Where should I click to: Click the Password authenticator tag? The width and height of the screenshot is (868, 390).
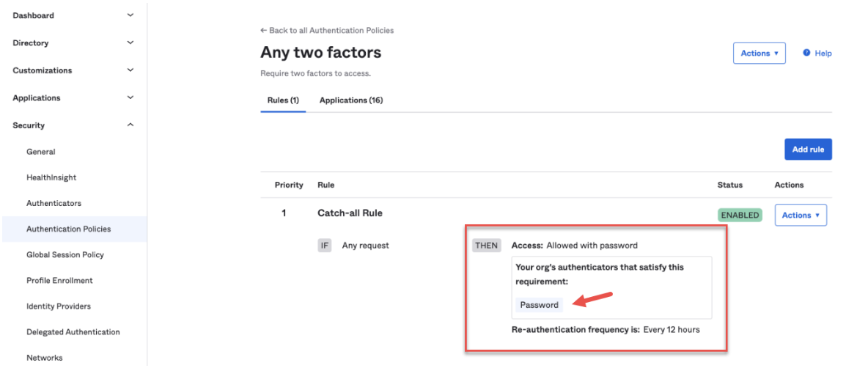coord(539,305)
